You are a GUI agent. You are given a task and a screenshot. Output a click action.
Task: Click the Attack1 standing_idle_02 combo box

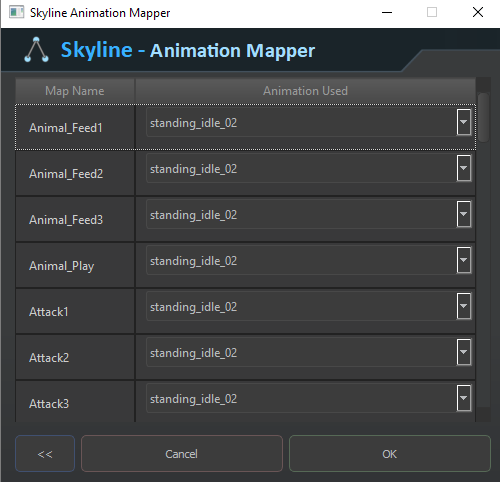tap(309, 306)
